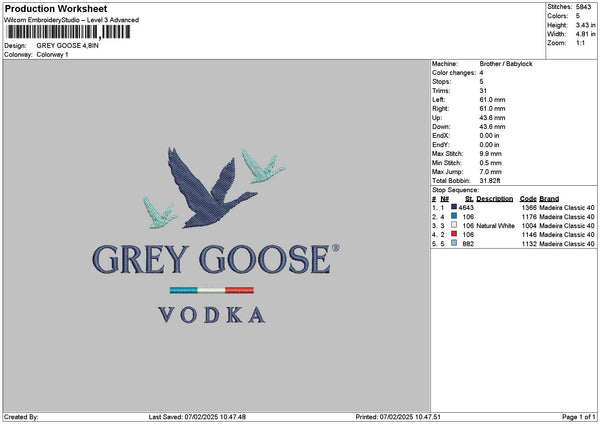600x424 pixels.
Task: Click the Zoom value 1:1
Action: (x=580, y=43)
